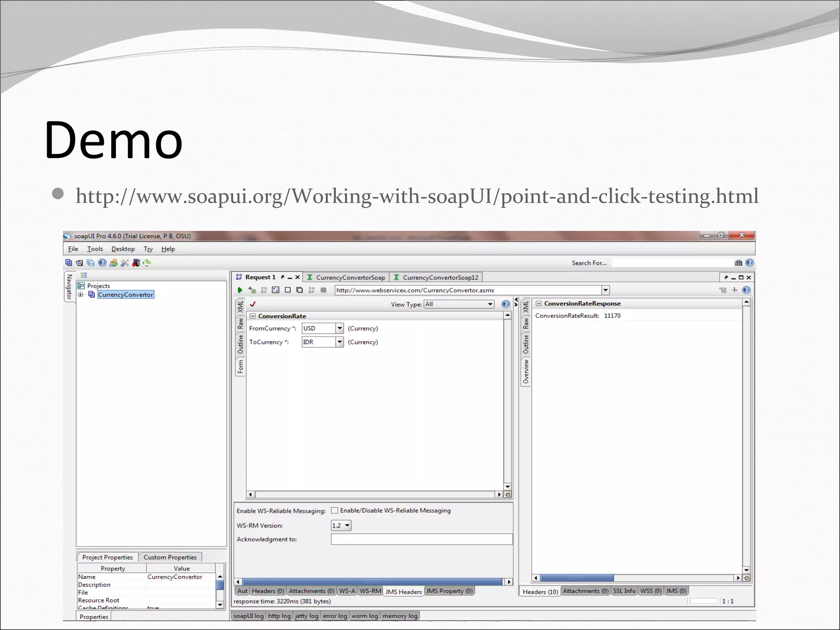This screenshot has width=840, height=630.
Task: Expand the CurrencyConvertor project tree node
Action: pyautogui.click(x=81, y=294)
